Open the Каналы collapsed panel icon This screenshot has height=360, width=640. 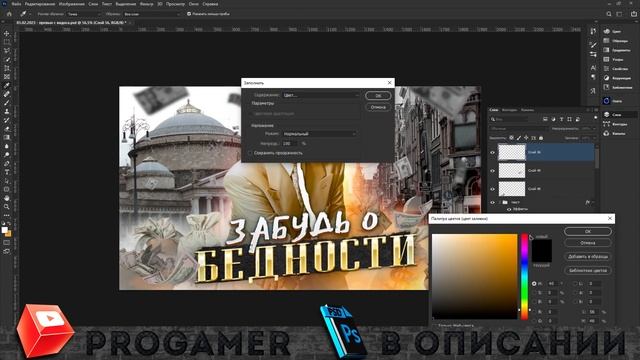point(607,133)
